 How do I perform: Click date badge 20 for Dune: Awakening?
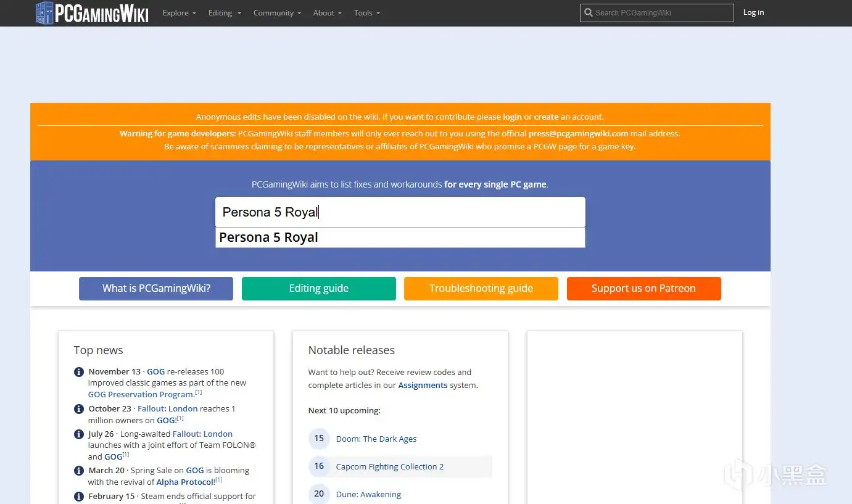point(319,494)
